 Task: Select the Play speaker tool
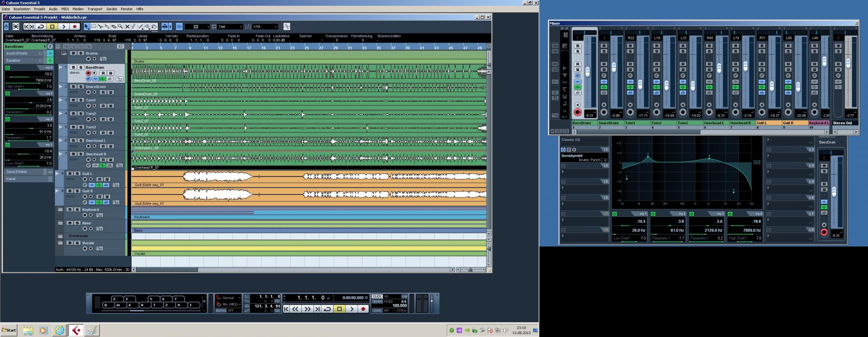pos(148,27)
